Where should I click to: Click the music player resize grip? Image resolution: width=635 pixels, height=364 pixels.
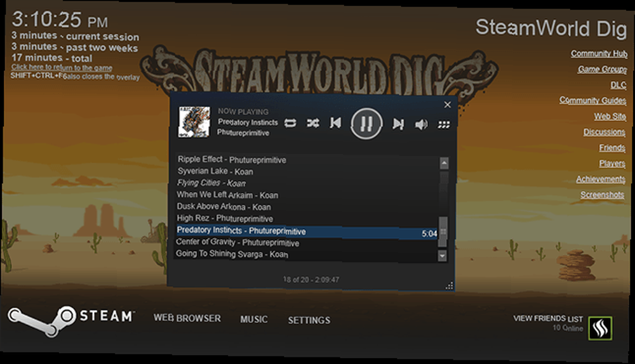[x=450, y=286]
